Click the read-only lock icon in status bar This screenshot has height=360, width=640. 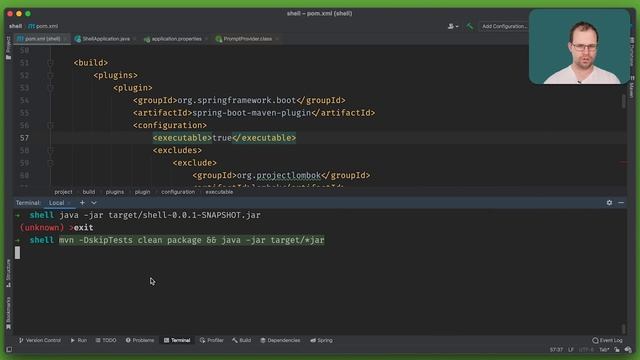(x=617, y=350)
